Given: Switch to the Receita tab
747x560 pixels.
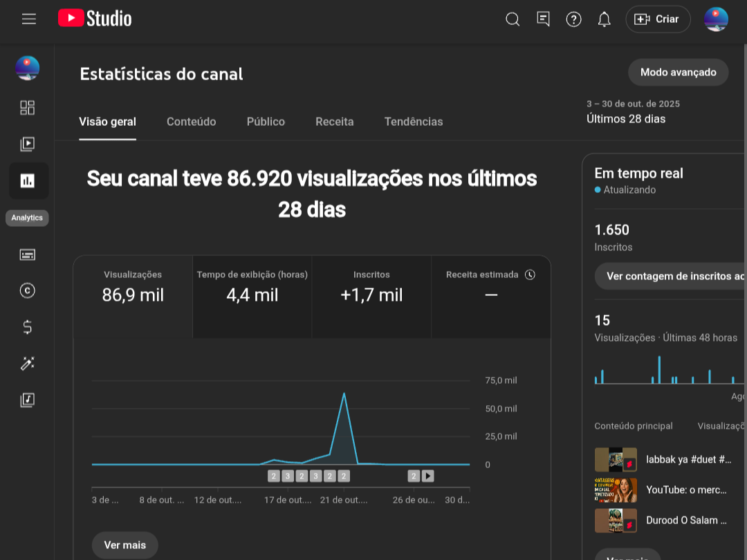Looking at the screenshot, I should (x=334, y=122).
